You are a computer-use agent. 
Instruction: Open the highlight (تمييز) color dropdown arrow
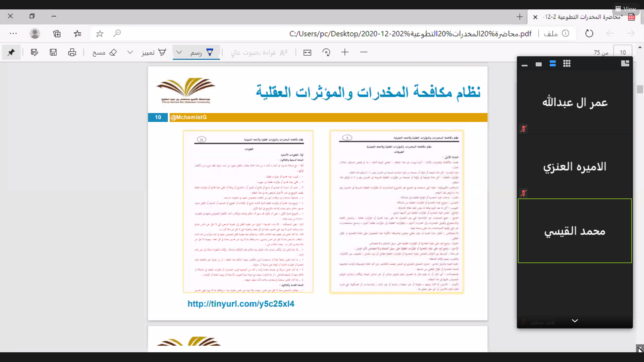[x=130, y=52]
